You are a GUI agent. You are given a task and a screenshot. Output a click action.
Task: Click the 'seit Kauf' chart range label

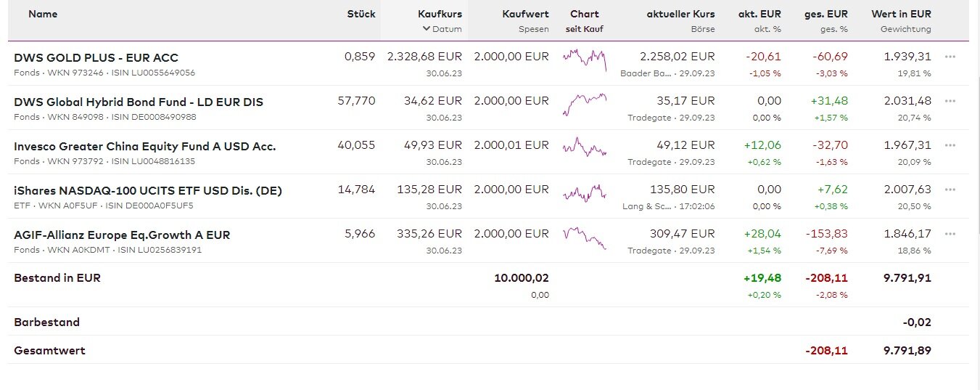point(585,30)
